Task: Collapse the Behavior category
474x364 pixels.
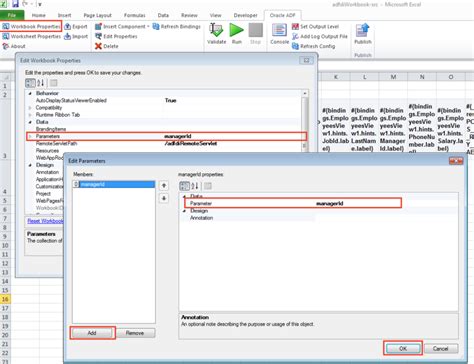Action: tap(30, 94)
